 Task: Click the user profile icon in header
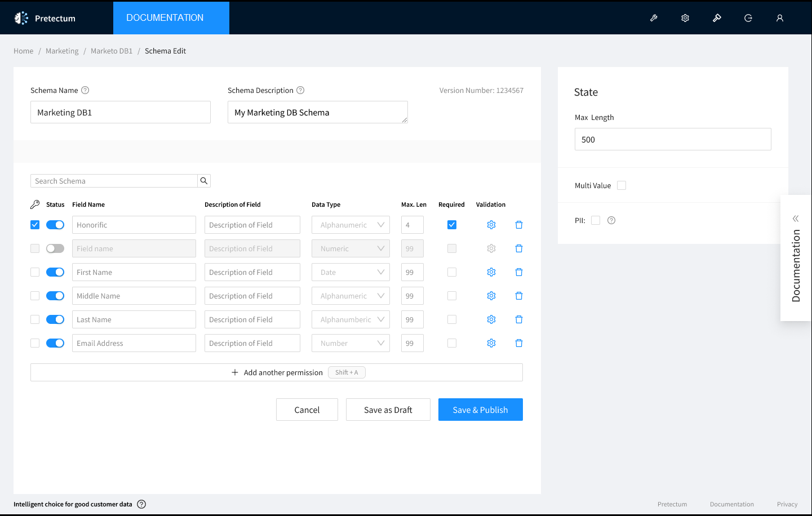tap(780, 18)
